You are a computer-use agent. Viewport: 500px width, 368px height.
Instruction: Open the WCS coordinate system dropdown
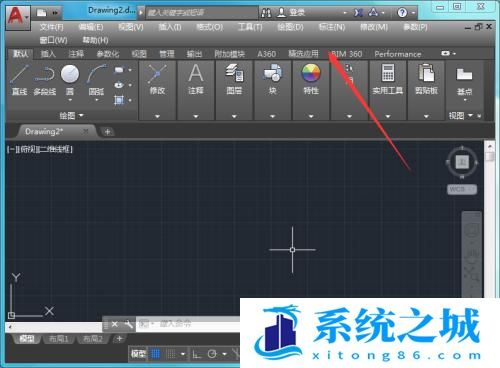462,189
